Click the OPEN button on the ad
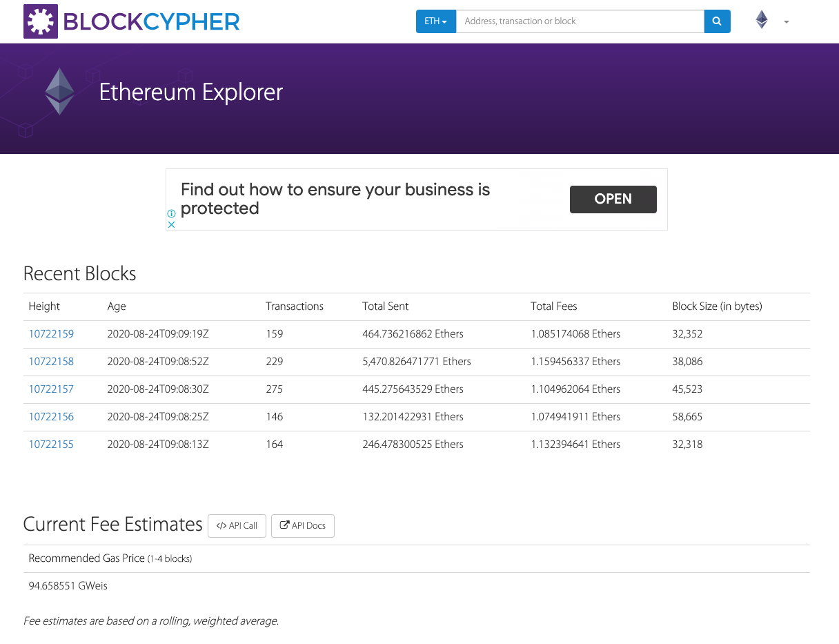 coord(613,199)
